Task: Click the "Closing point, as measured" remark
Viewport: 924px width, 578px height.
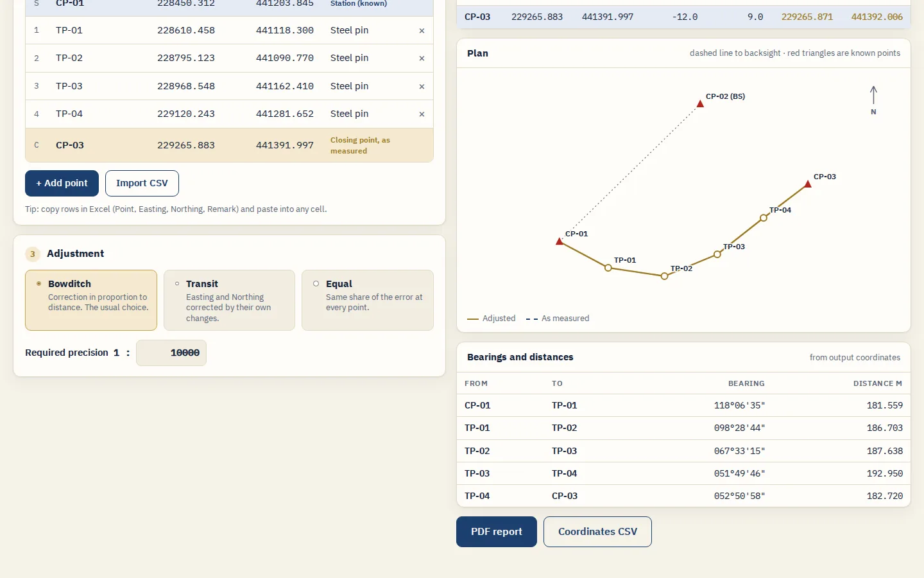Action: click(x=361, y=145)
